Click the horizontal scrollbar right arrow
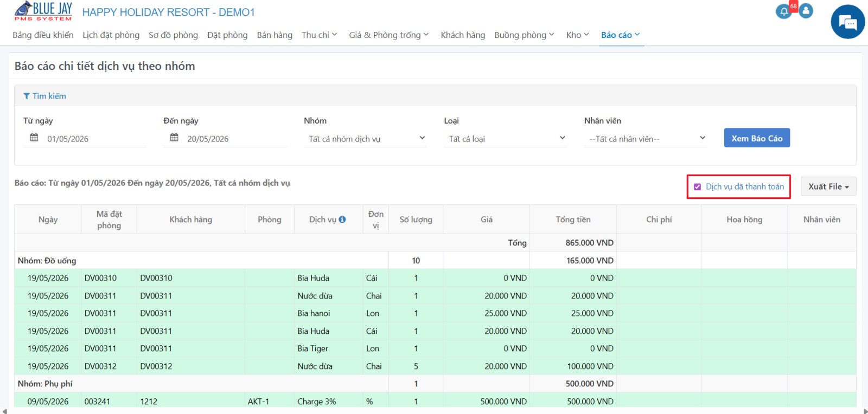The width and height of the screenshot is (868, 414). pos(865,411)
